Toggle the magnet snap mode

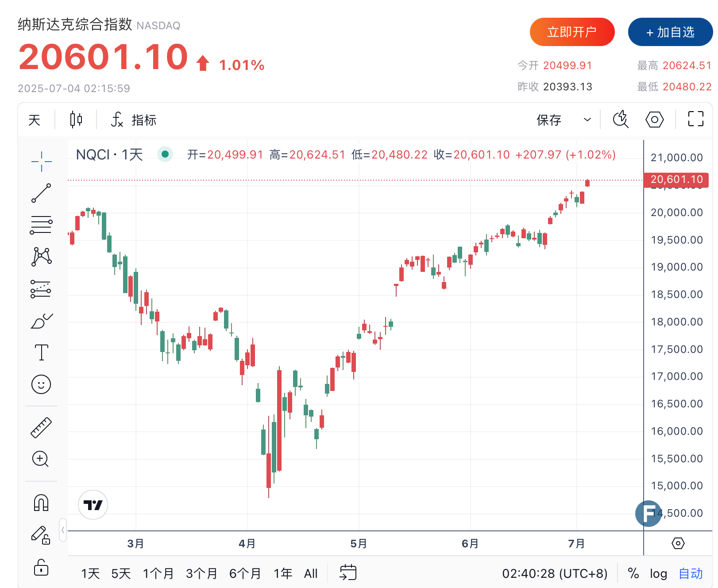(x=41, y=503)
